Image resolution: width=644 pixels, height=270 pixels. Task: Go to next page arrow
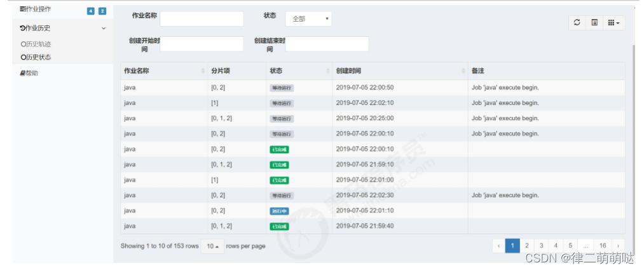tap(618, 246)
